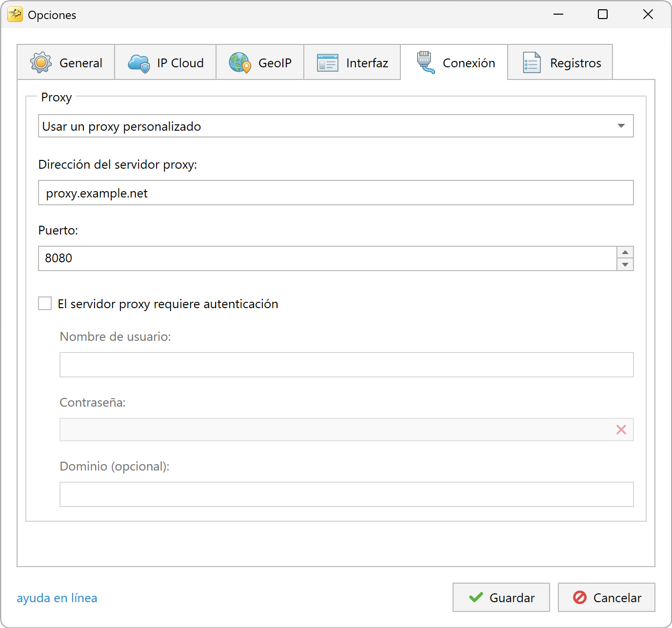Viewport: 672px width, 628px height.
Task: Decrease the Puerto value with down arrow
Action: [x=625, y=264]
